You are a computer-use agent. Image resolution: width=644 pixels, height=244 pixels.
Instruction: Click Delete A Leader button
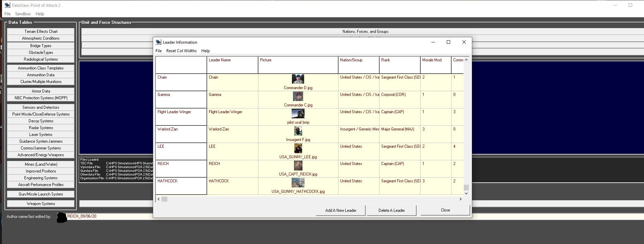pyautogui.click(x=392, y=210)
